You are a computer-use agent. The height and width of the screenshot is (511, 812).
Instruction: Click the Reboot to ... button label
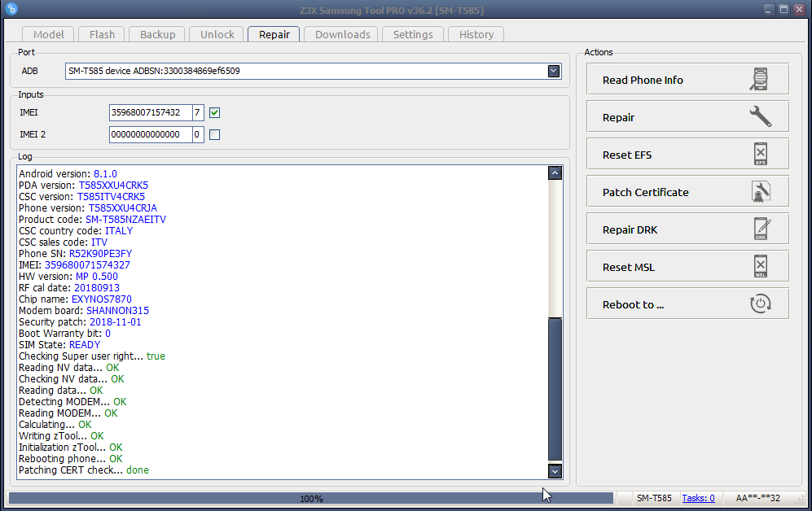[x=633, y=304]
